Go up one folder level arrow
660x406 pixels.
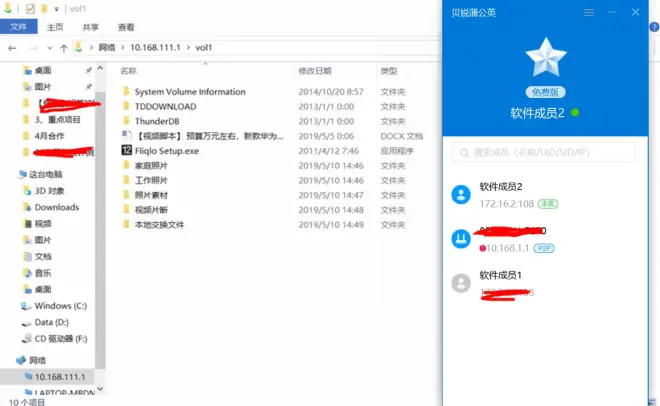coord(64,48)
